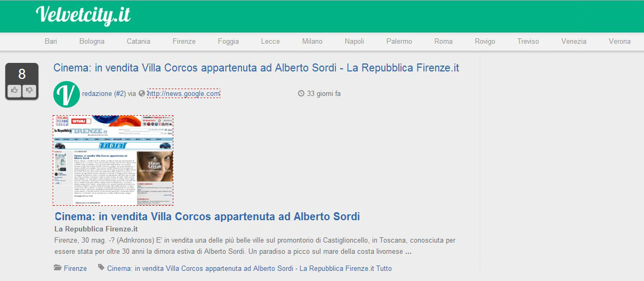This screenshot has height=281, width=644.
Task: Choose Milano from the city bar
Action: click(312, 41)
